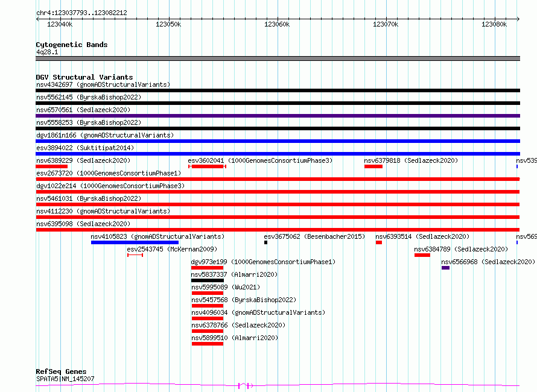This screenshot has height=392, width=537.
Task: Click the blue esv3894022 full-width bar
Action: pos(278,154)
